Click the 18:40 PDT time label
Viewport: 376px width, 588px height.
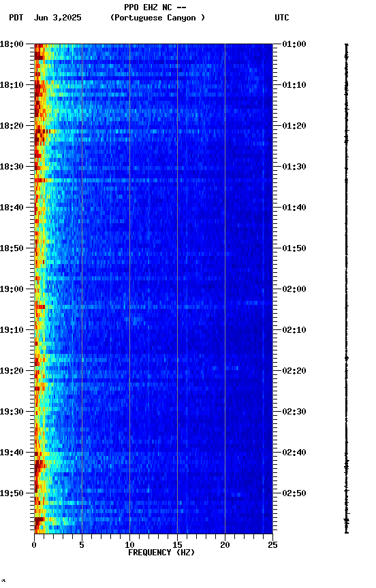pos(12,208)
